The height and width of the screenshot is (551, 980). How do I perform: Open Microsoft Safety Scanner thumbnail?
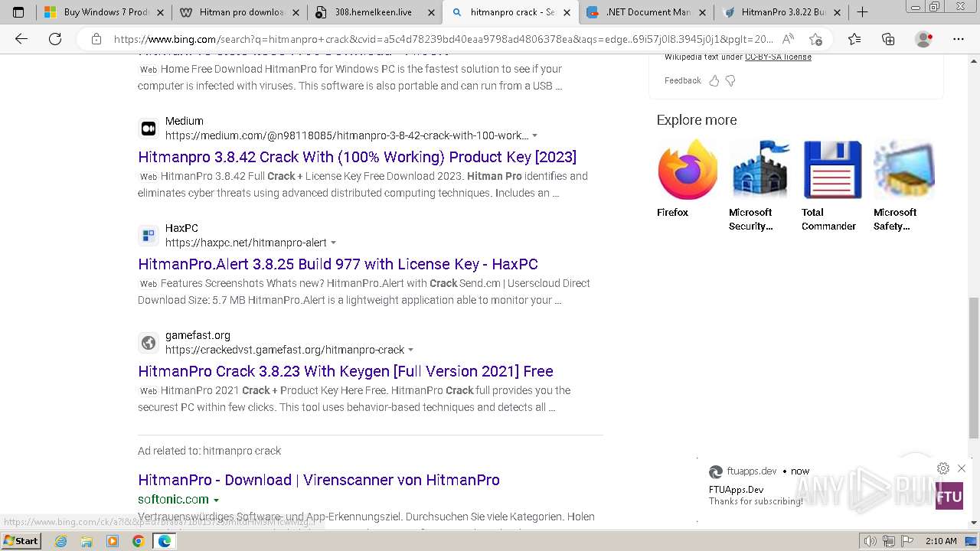pyautogui.click(x=904, y=169)
